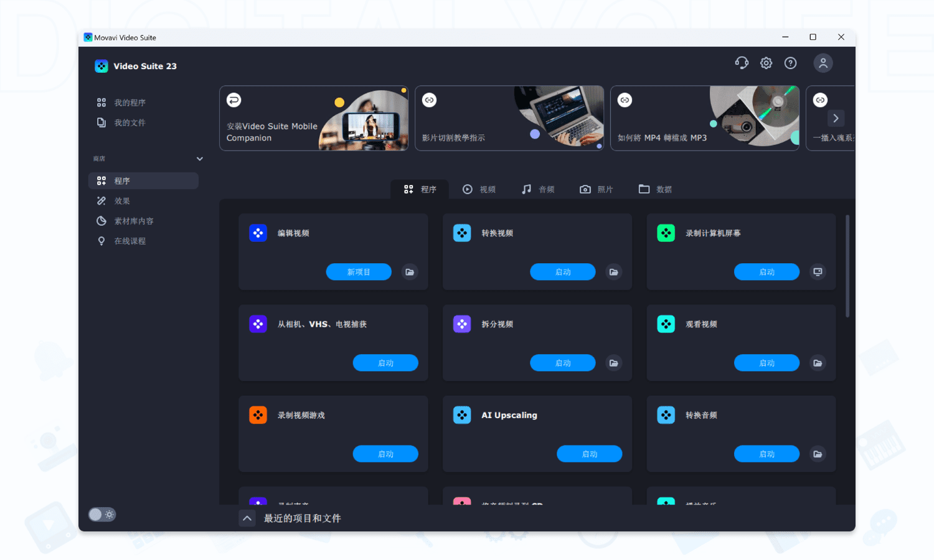Select 程序 in the sidebar
Viewport: 934px width, 560px height.
143,180
